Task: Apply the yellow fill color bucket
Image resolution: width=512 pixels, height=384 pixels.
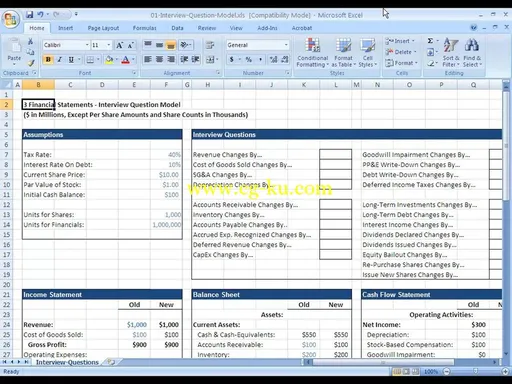Action: 109,60
